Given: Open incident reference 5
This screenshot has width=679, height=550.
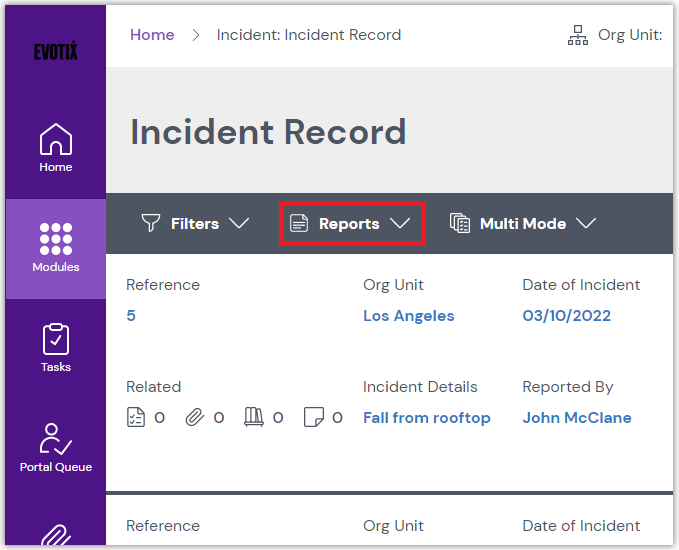Looking at the screenshot, I should [131, 316].
